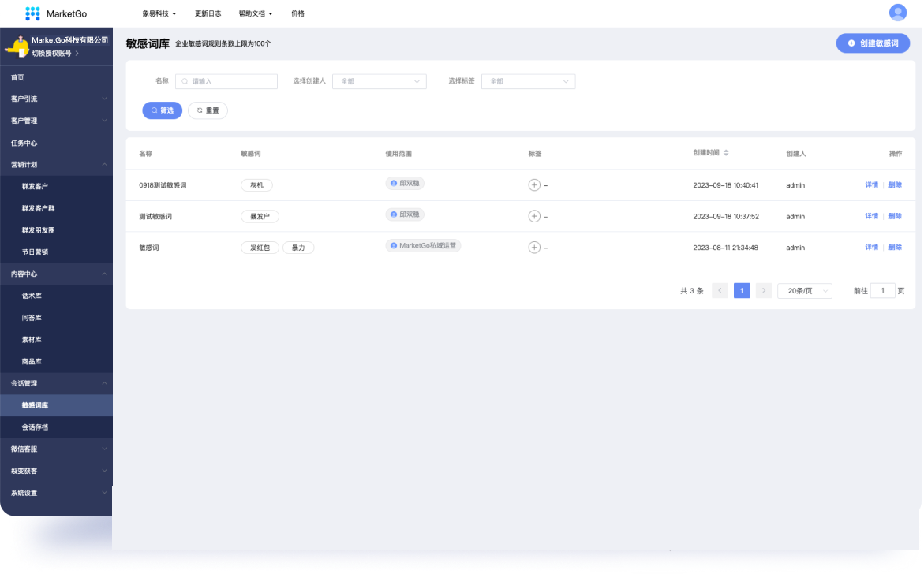Delete the 0918测试敏感词 entry

[x=895, y=184]
